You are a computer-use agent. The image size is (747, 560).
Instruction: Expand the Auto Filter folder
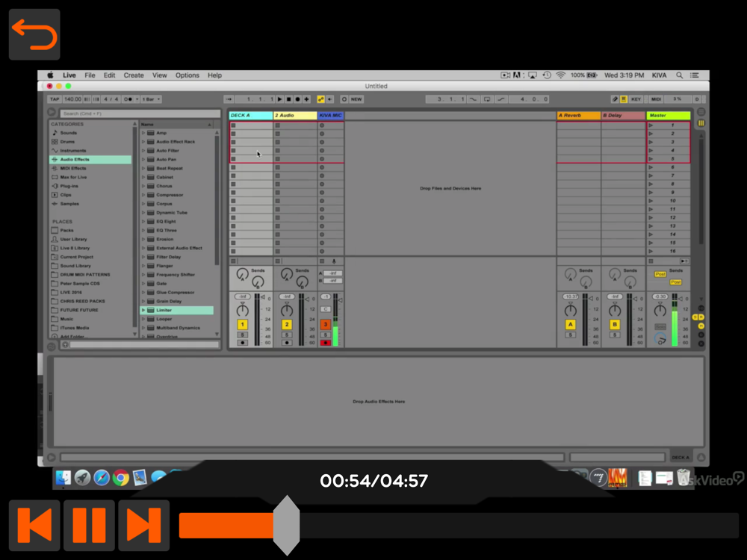tap(143, 151)
